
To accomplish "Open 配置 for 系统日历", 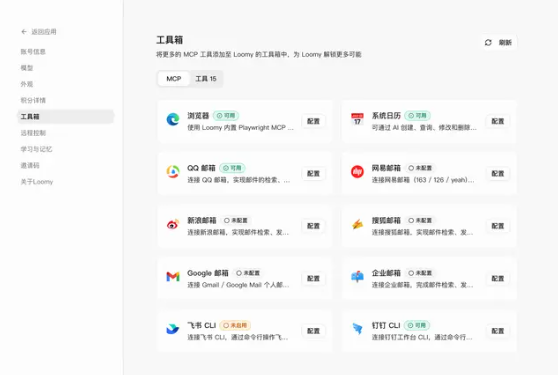I will (x=498, y=121).
